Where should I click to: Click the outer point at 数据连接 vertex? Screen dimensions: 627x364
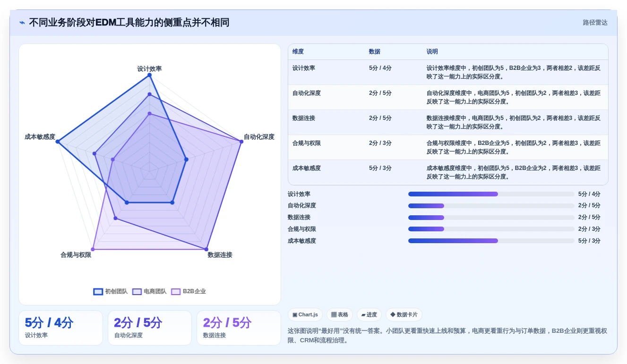click(206, 249)
